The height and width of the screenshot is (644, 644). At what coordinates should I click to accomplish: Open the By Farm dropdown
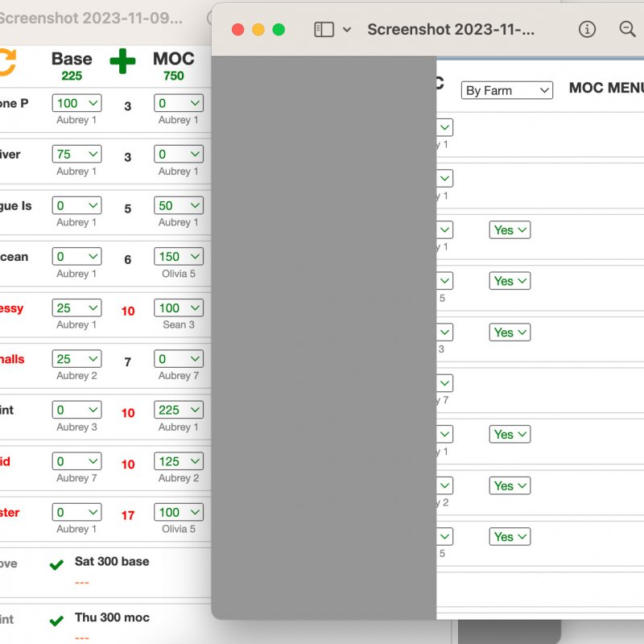click(x=507, y=90)
